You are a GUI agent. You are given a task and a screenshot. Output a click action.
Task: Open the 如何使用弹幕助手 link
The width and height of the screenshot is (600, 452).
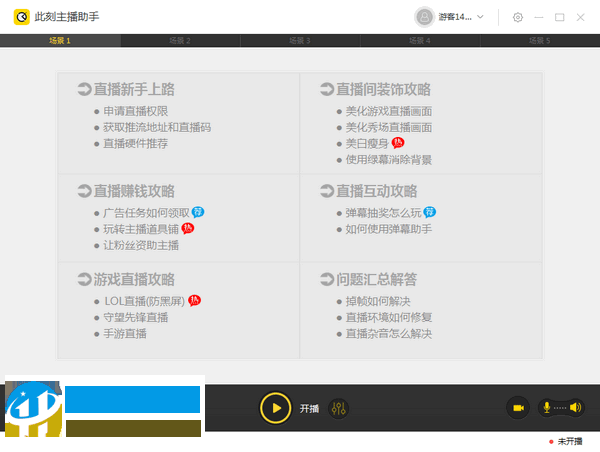(389, 229)
